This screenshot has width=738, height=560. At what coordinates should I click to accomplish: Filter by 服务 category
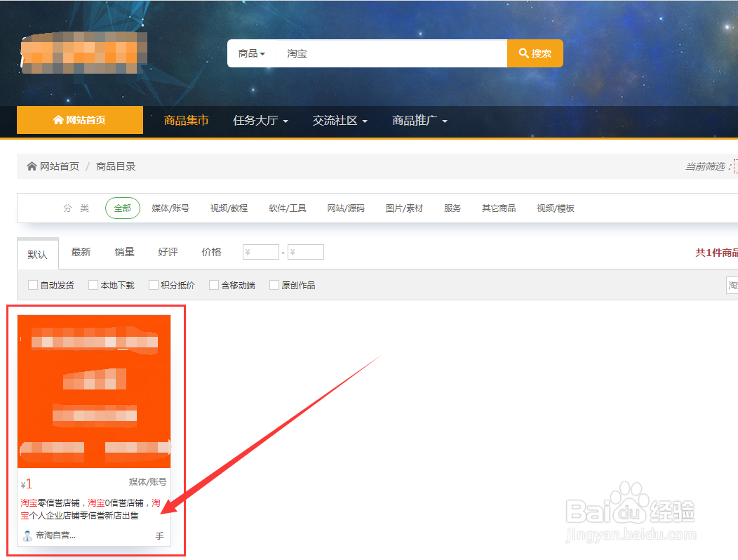[x=452, y=208]
